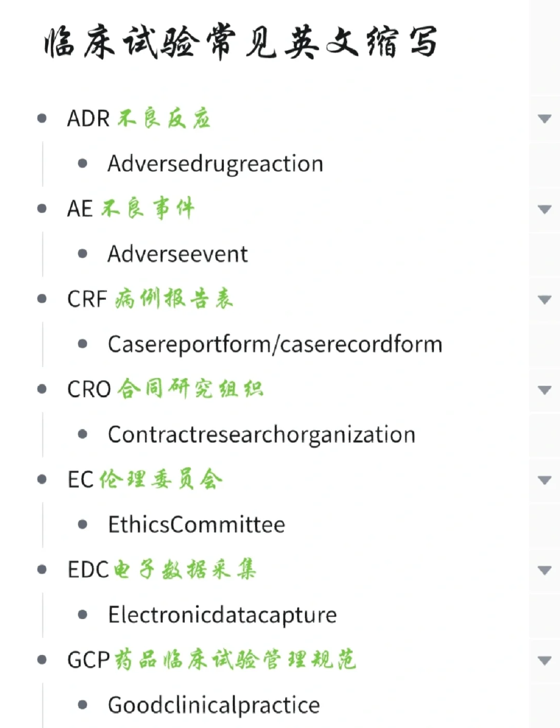Select the CRO 合同研究组织 heading
The width and height of the screenshot is (560, 728).
(165, 389)
